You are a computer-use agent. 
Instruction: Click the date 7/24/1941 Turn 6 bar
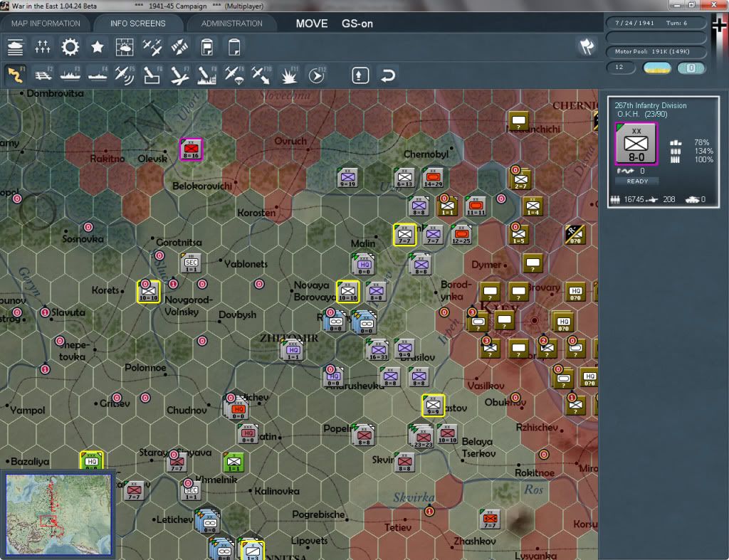click(x=656, y=23)
